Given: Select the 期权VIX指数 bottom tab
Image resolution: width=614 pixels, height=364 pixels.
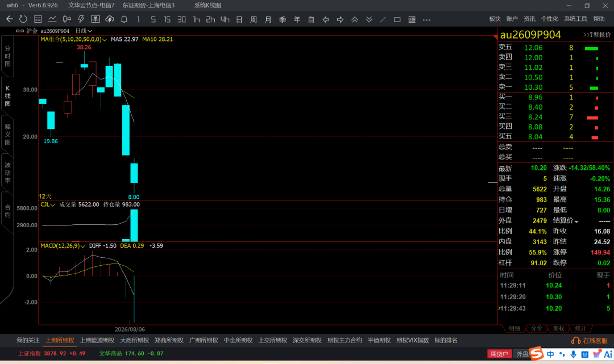Looking at the screenshot, I should pyautogui.click(x=412, y=341).
